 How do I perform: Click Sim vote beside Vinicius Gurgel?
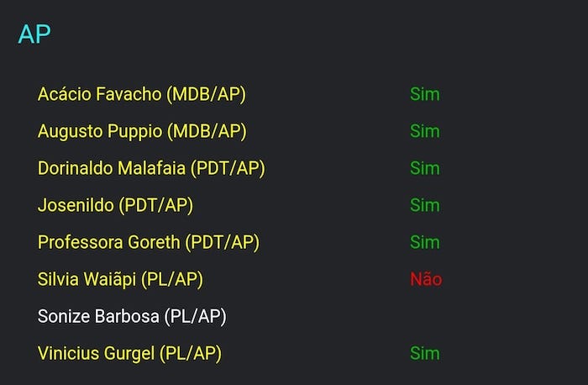(x=424, y=354)
